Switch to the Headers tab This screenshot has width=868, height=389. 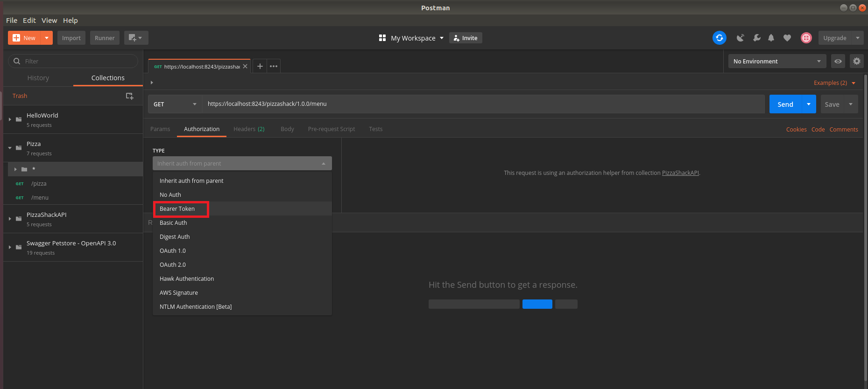249,129
